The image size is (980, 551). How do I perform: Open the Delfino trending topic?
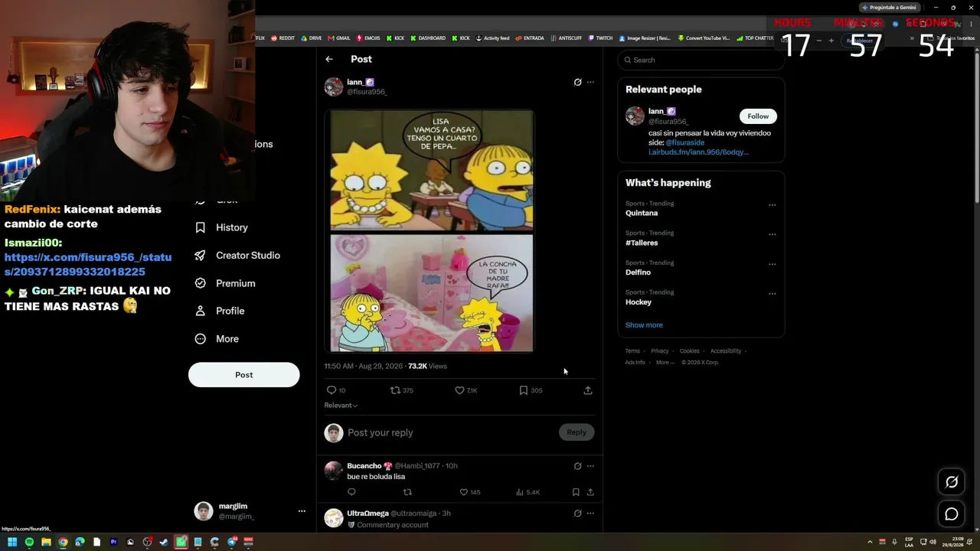coord(639,272)
